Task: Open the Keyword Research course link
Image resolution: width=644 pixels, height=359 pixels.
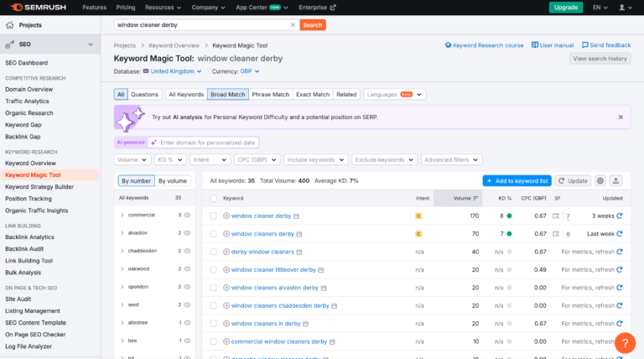Action: (x=484, y=45)
